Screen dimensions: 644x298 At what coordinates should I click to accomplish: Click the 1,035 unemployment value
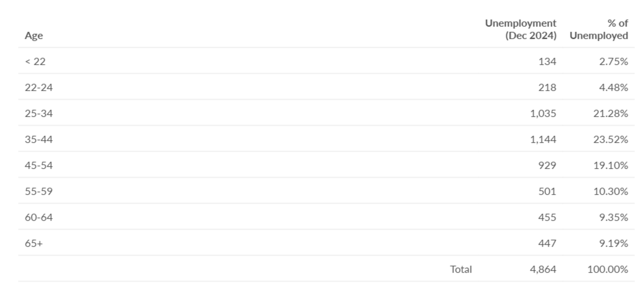tap(543, 113)
